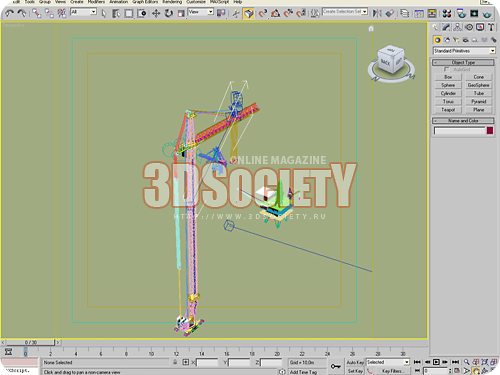This screenshot has height=375, width=500.
Task: Toggle the highlighted 3D Snaps button
Action: (249, 13)
